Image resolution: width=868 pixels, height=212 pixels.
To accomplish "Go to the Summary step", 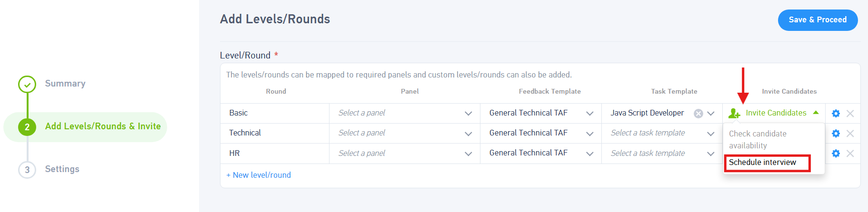I will pyautogui.click(x=65, y=84).
